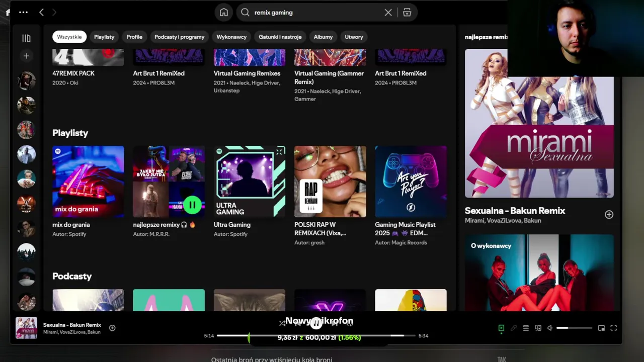Open artists 'Mirami, VovaZiLvova, Bakun' in right panel
Viewport: 644px width, 362px height.
(x=503, y=221)
